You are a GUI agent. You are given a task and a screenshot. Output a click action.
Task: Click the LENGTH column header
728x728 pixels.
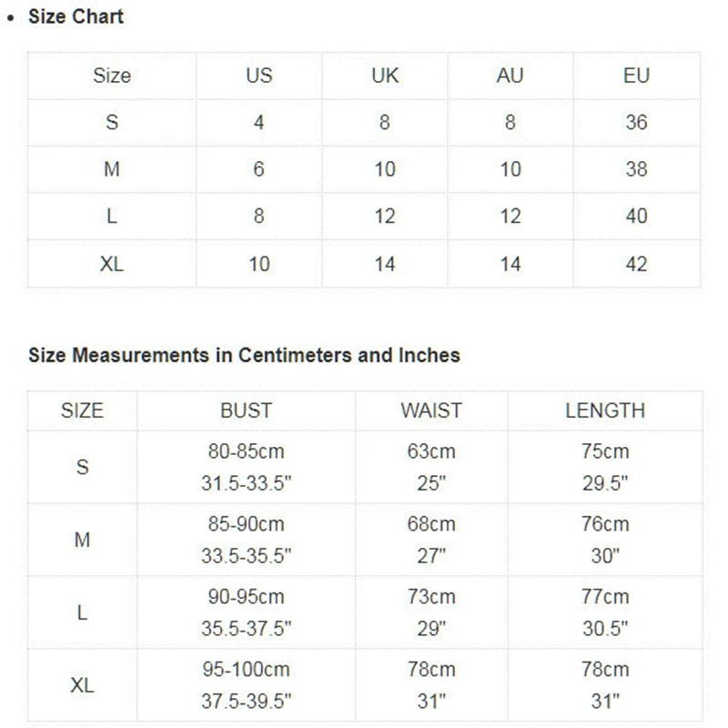point(604,410)
